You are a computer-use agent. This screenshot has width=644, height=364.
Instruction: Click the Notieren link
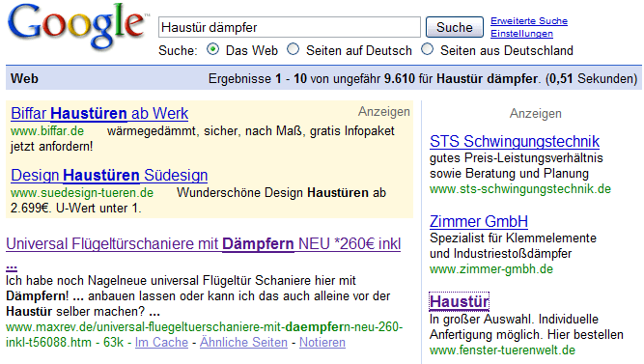coord(322,342)
